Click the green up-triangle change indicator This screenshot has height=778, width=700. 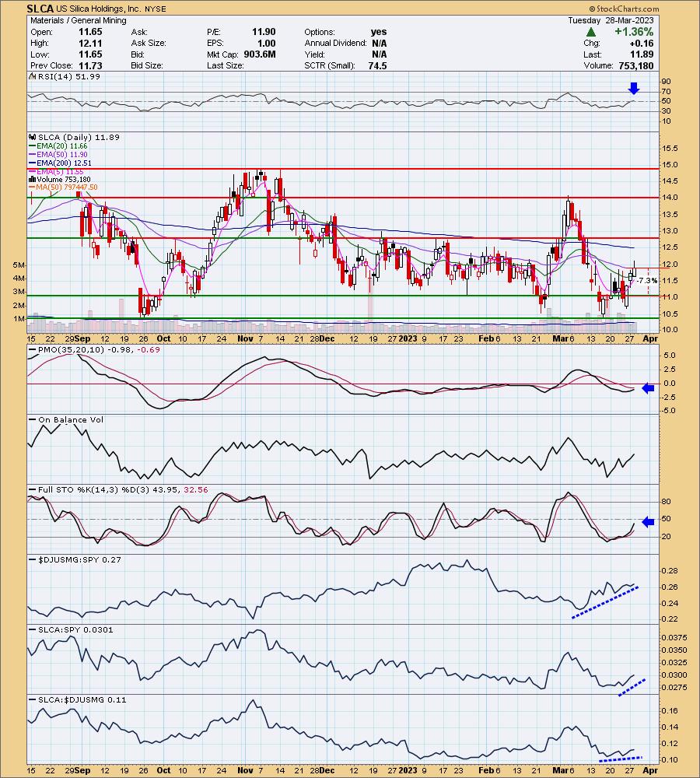[590, 32]
